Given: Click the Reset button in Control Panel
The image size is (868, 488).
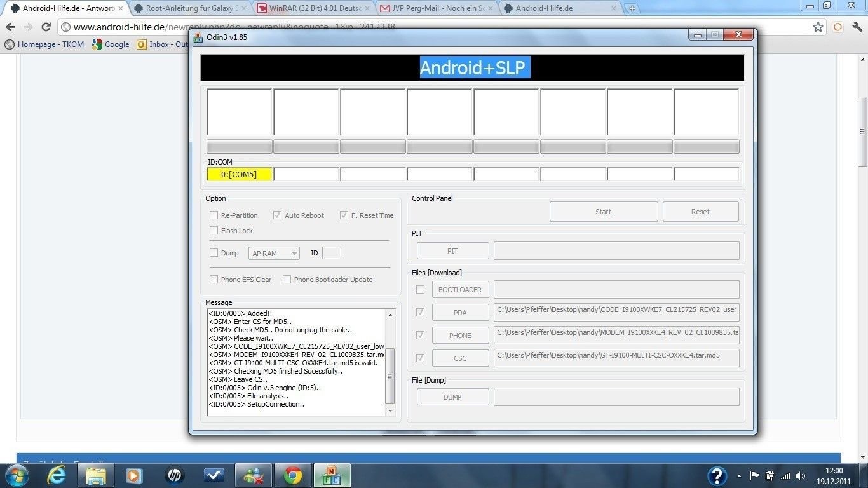Looking at the screenshot, I should (x=701, y=212).
